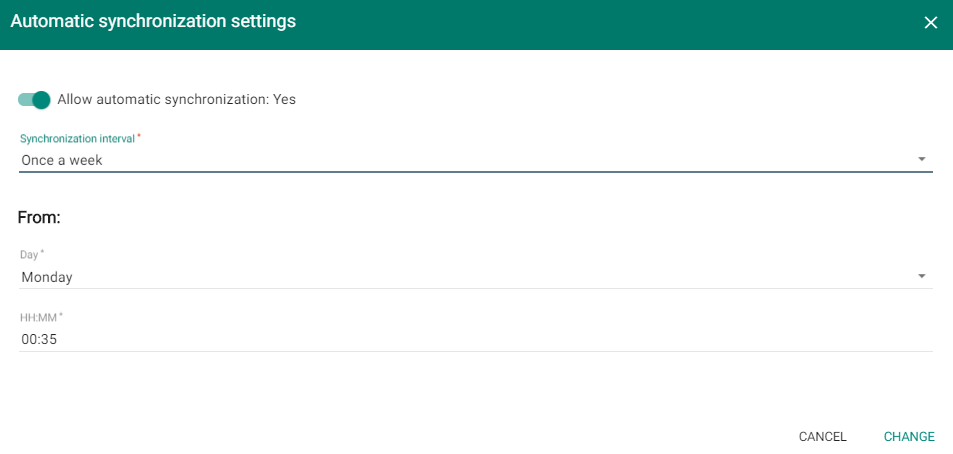
Task: Expand the Synchronization interval dropdown arrow
Action: coord(921,159)
